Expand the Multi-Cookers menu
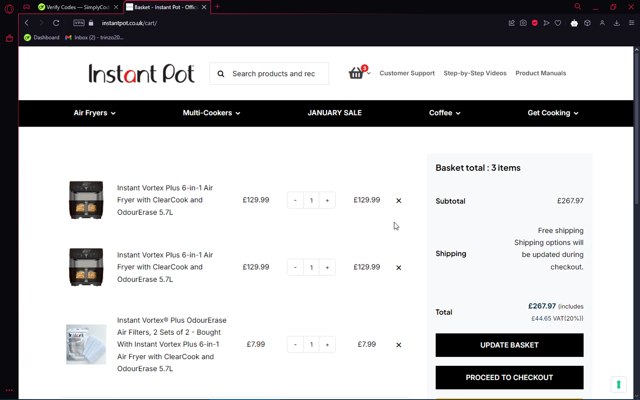640x400 pixels. [x=211, y=113]
